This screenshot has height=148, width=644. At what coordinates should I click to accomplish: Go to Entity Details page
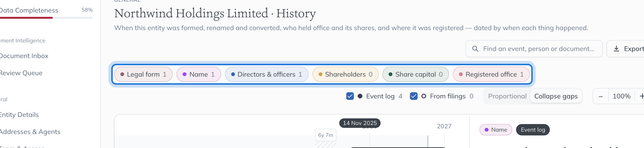19,115
